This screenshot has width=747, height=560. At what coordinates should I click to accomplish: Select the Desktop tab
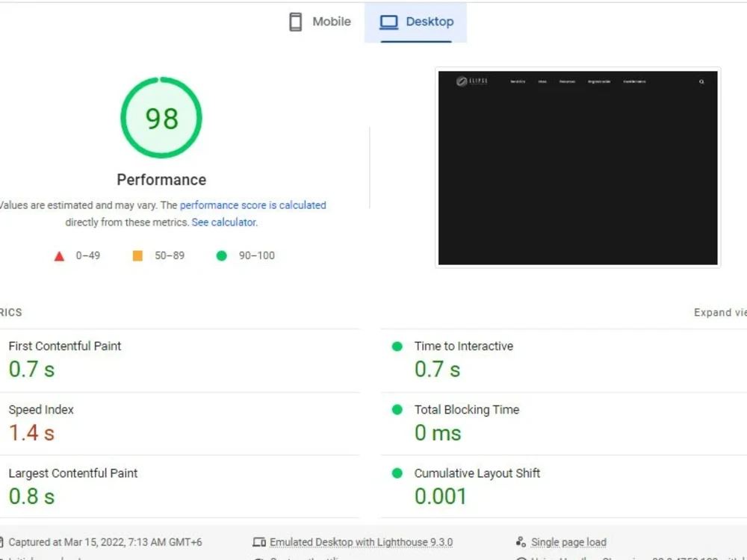(x=416, y=22)
